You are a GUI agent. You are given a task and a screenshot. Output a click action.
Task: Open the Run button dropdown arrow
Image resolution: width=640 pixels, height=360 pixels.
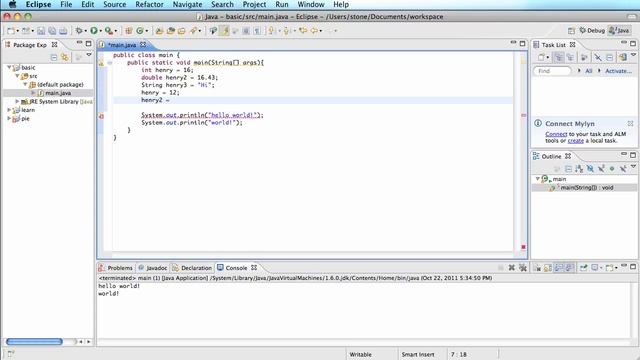(x=101, y=31)
